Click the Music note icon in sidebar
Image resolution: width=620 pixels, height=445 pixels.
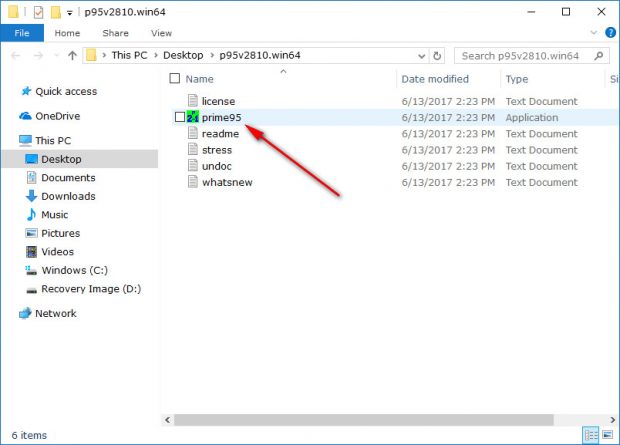31,214
